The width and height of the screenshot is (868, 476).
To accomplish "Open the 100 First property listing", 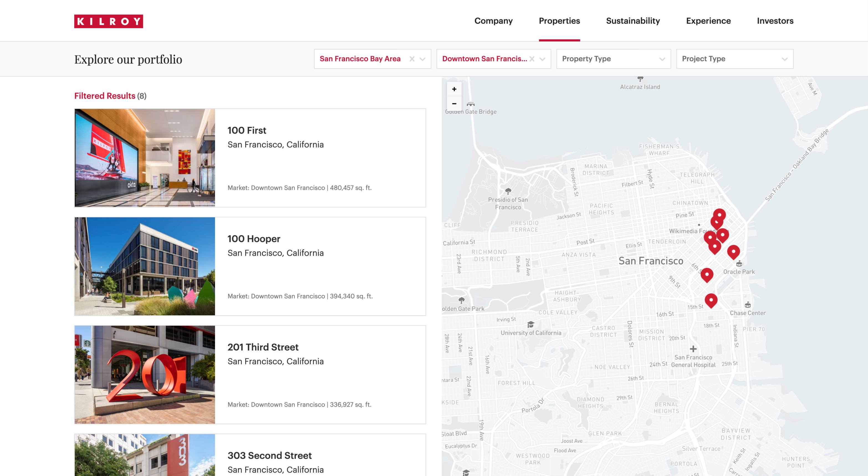I will pos(247,130).
